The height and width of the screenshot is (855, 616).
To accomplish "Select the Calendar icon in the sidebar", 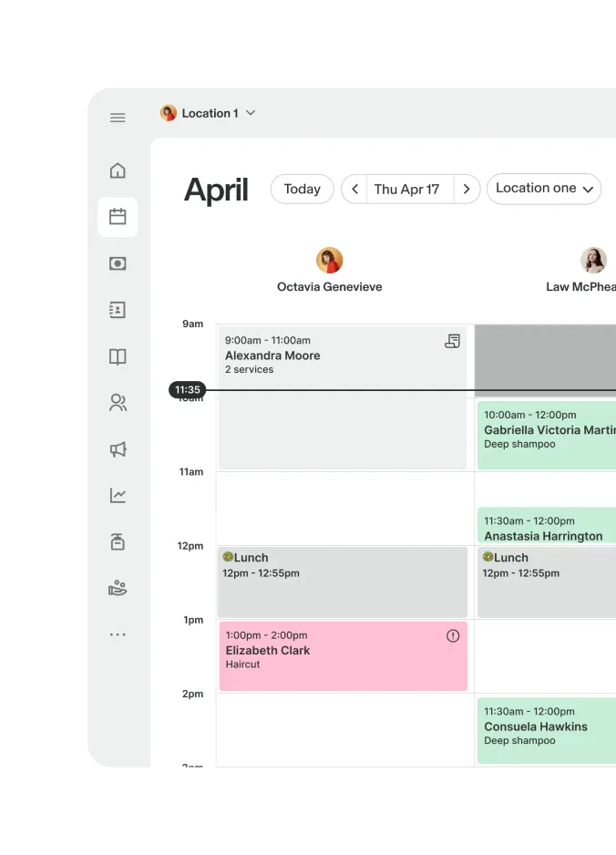I will [118, 217].
